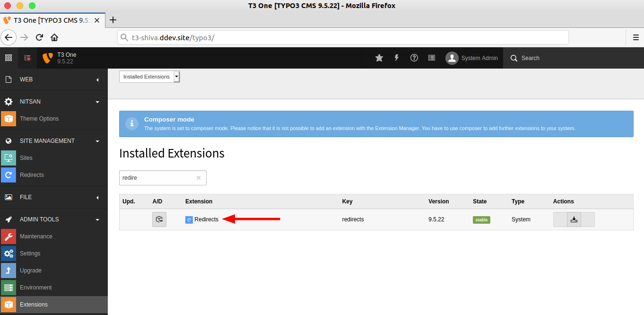Image resolution: width=644 pixels, height=315 pixels.
Task: Open the help question mark icon
Action: [x=414, y=58]
